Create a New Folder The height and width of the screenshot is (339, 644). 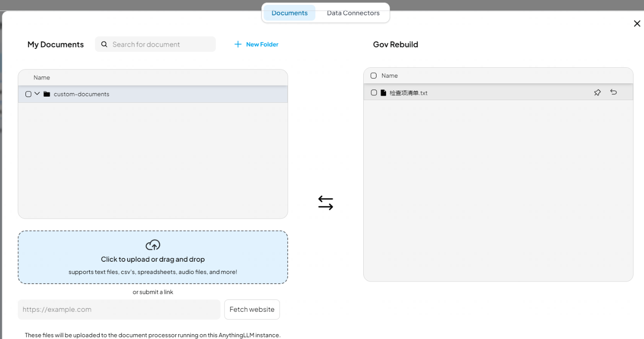pos(257,44)
